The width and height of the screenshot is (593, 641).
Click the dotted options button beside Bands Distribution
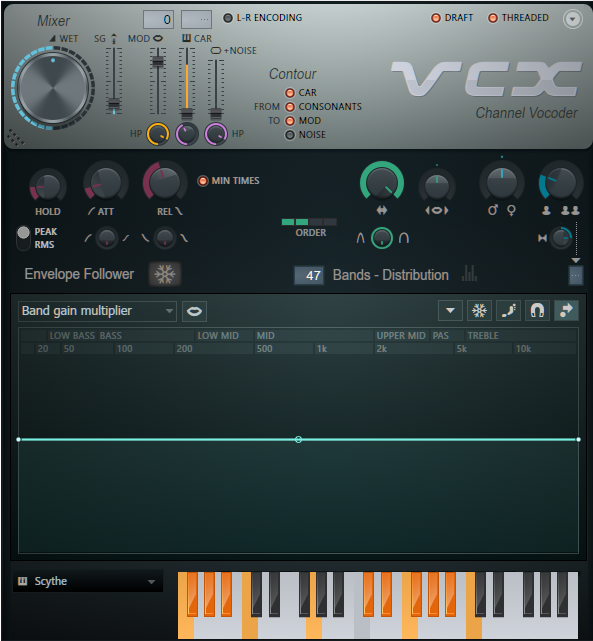(575, 276)
